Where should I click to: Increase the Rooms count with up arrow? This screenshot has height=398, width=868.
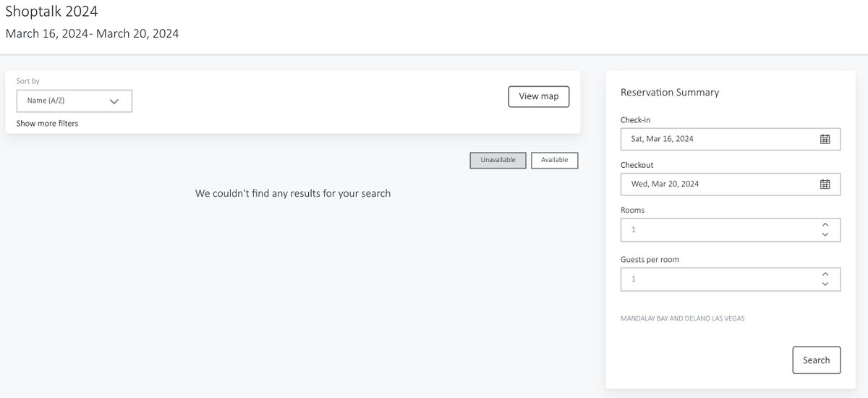[x=825, y=225]
